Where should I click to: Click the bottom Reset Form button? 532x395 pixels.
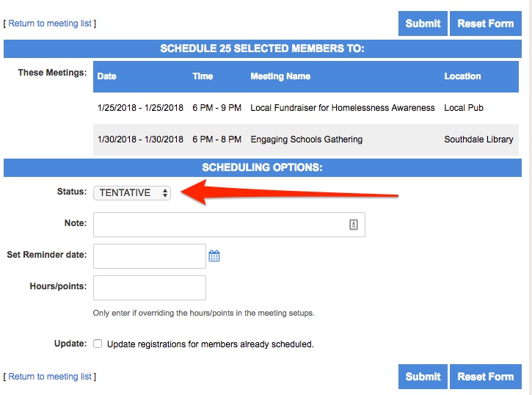point(486,377)
